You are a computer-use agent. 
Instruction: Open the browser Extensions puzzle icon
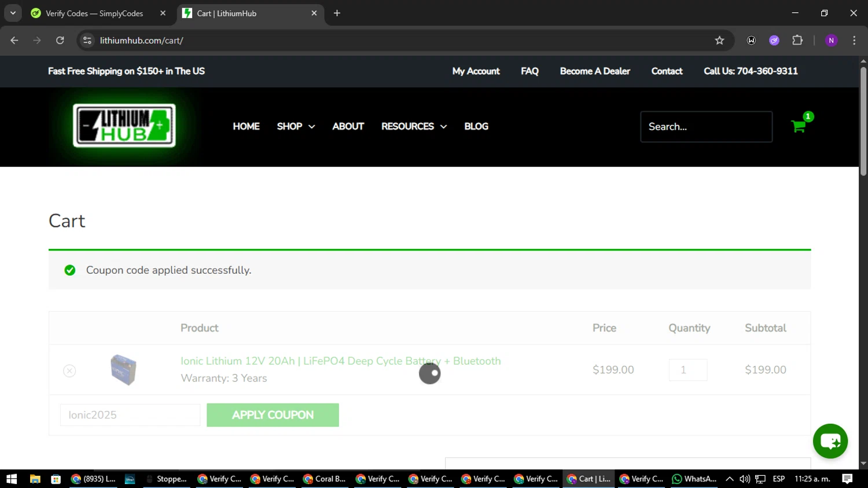[x=797, y=41]
